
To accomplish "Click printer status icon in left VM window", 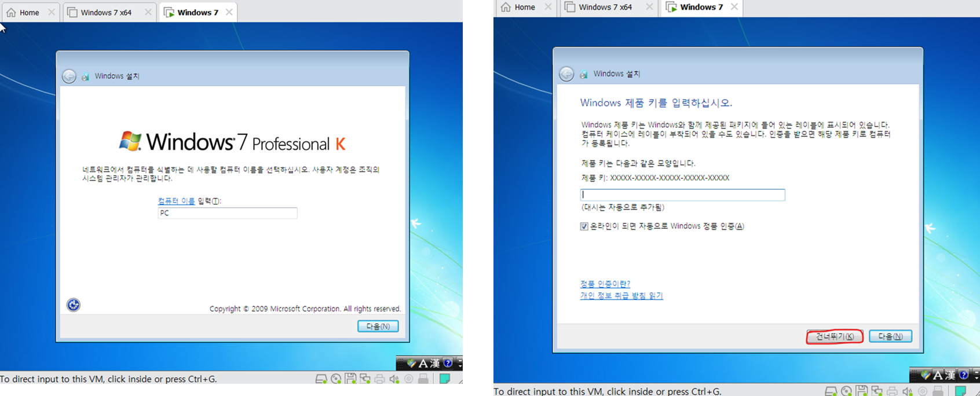I will tap(379, 379).
